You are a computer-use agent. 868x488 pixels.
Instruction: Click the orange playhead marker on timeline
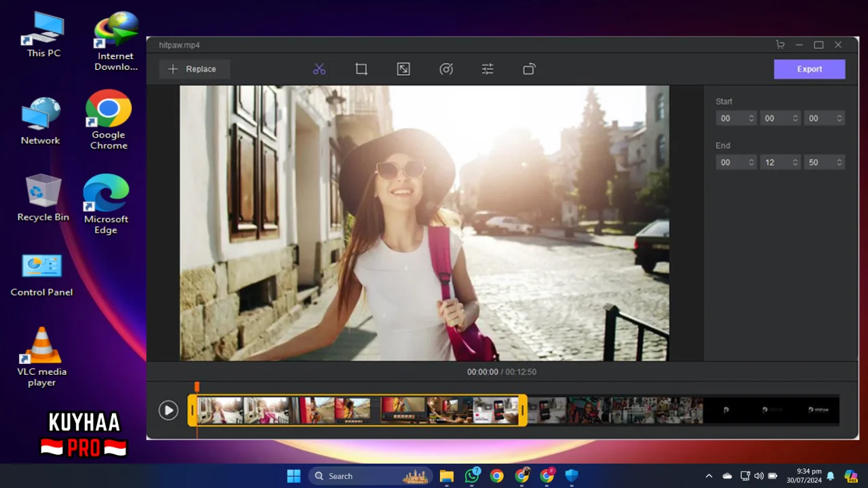click(x=197, y=386)
